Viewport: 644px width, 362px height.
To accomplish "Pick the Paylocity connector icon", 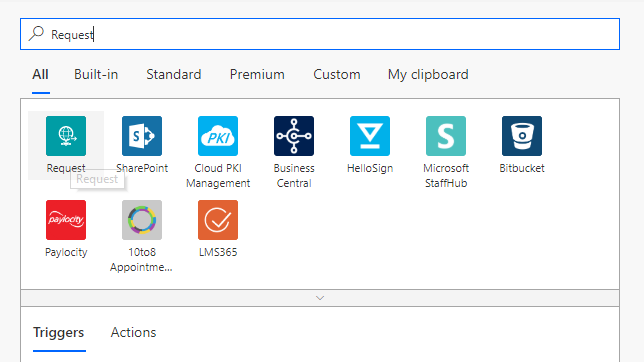I will click(x=66, y=220).
